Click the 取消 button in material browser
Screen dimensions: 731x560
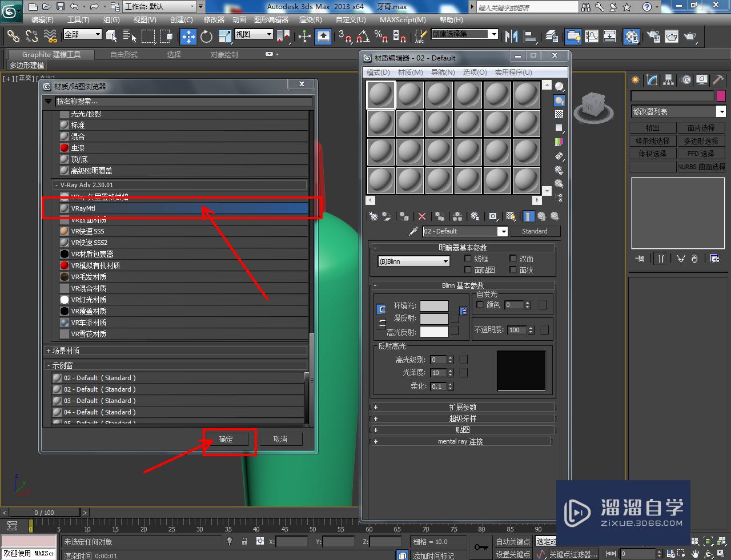click(x=280, y=439)
